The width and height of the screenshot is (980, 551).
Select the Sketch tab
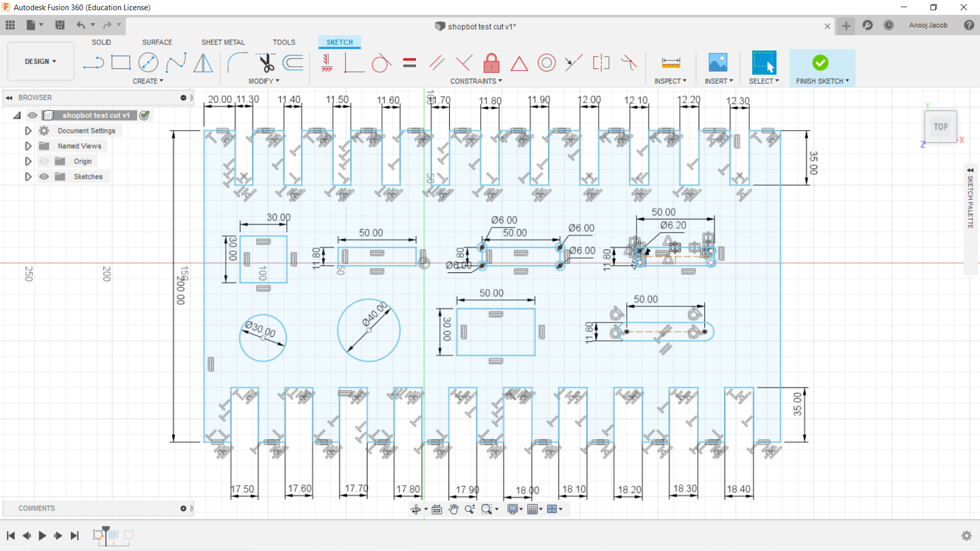point(339,42)
